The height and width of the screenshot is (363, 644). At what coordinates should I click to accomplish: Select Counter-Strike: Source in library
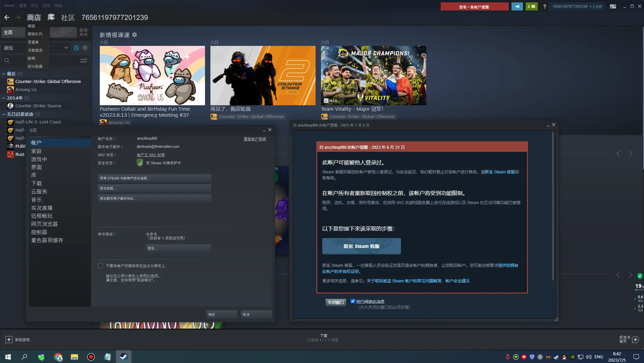pyautogui.click(x=38, y=106)
